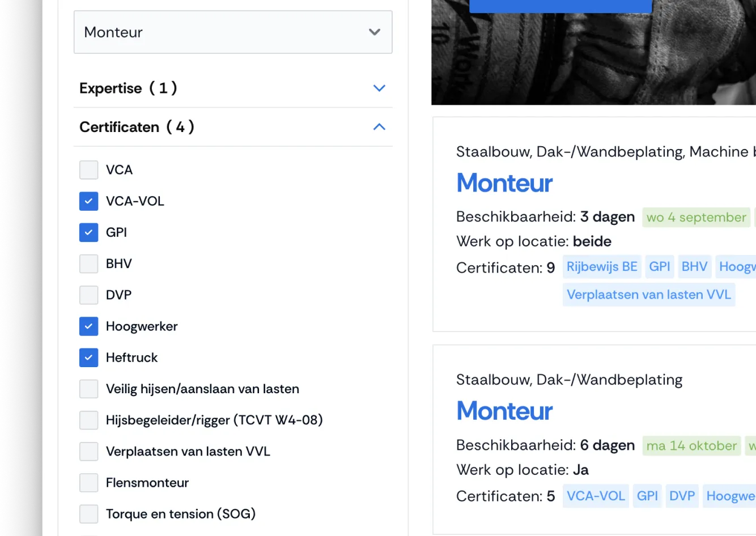Disable the Hoogwerker certificate filter

(x=88, y=326)
